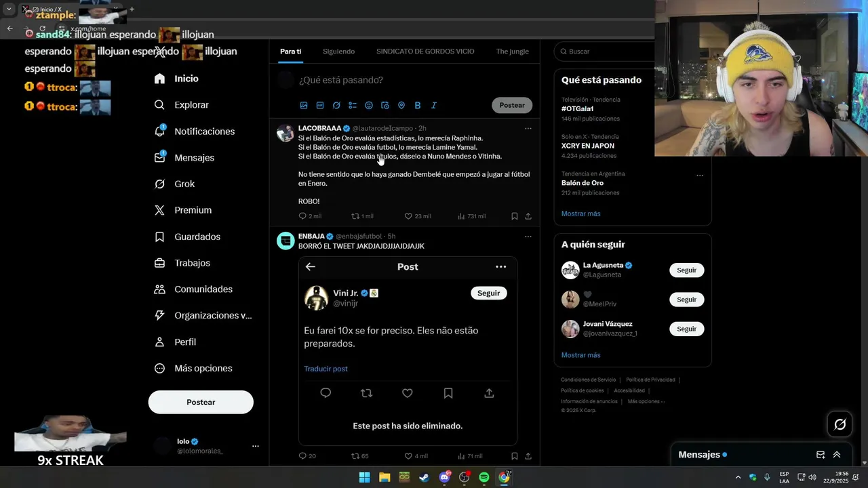The image size is (868, 488).
Task: Click Mostrar más under trends
Action: 580,213
